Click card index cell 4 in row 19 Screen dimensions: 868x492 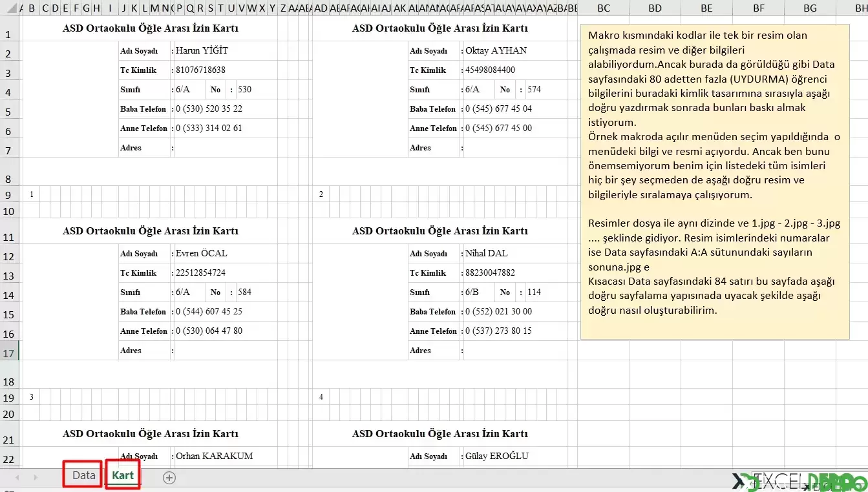[x=321, y=396]
